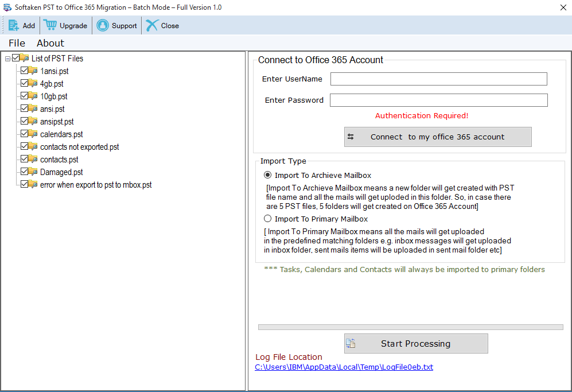
Task: Toggle the Damaged.pst checkbox
Action: pos(25,171)
